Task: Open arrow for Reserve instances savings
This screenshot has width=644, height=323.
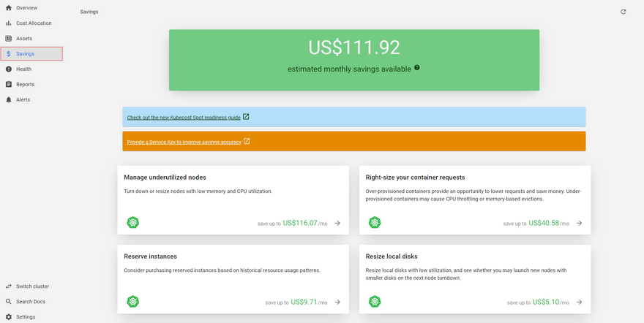Action: 337,301
